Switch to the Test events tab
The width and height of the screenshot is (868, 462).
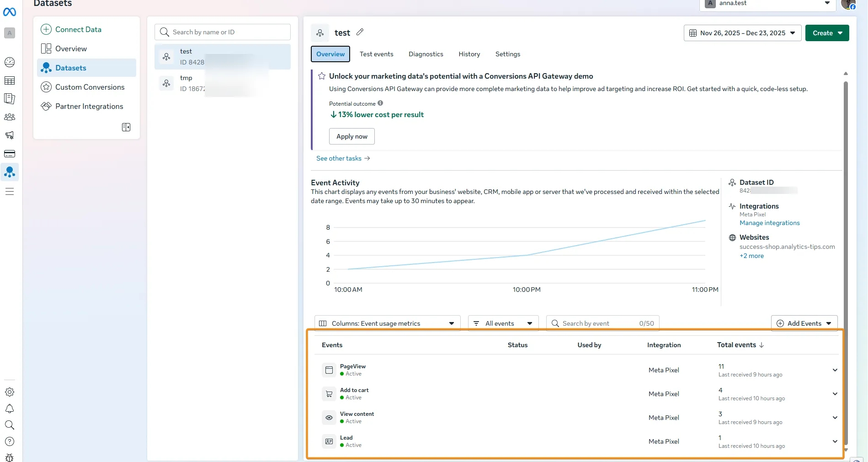376,54
